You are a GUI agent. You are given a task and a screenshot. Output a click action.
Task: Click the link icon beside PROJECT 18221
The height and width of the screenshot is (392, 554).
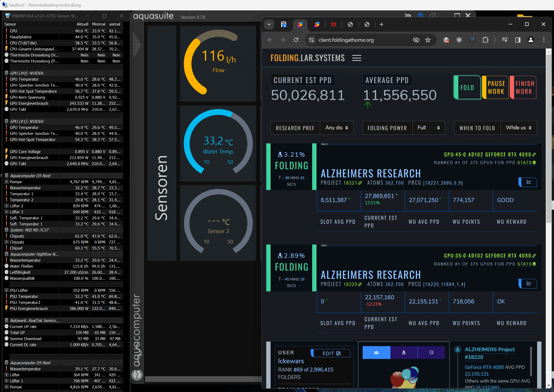pyautogui.click(x=360, y=183)
